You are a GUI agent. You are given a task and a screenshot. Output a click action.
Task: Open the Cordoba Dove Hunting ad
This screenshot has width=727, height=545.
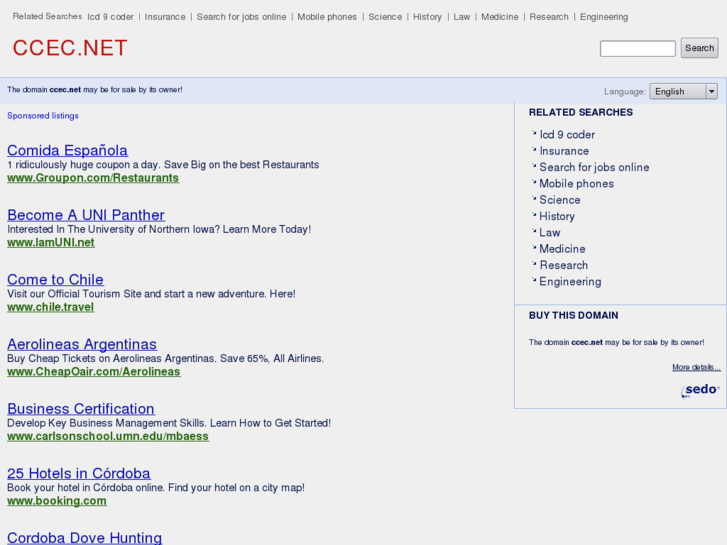click(x=84, y=538)
